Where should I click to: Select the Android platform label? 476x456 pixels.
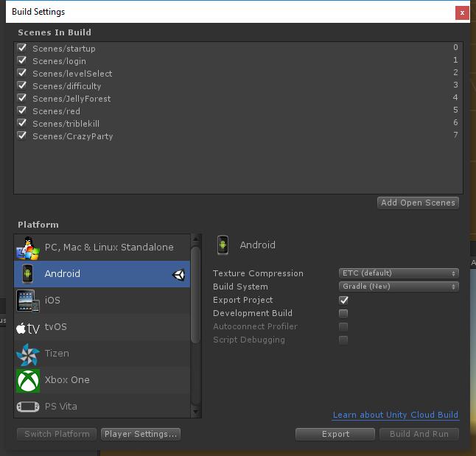click(63, 274)
